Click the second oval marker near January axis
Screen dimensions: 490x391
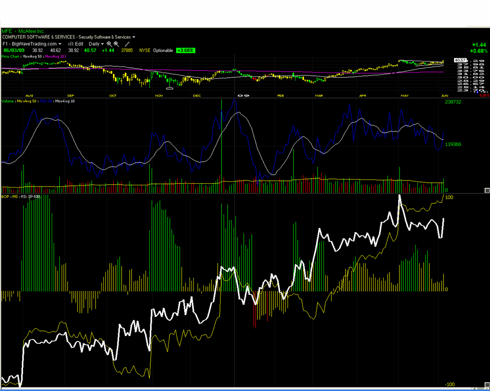tap(246, 95)
